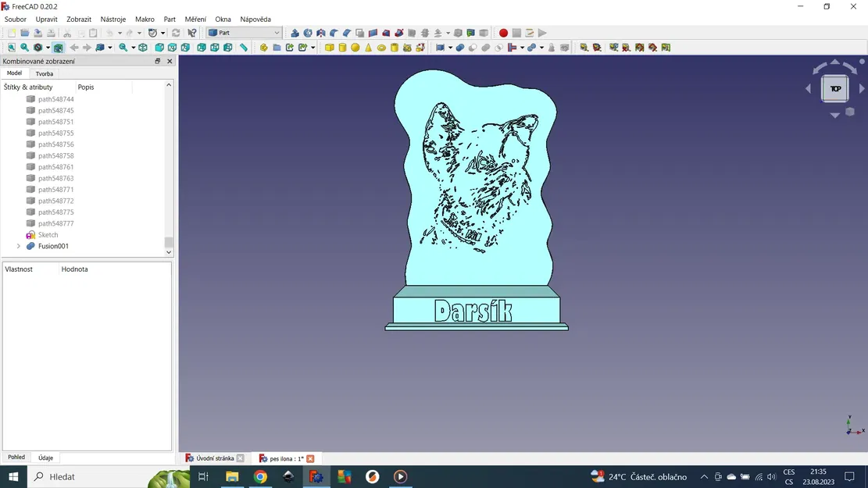Screen dimensions: 868x488
Task: Close the pes ilona document tab
Action: click(310, 458)
